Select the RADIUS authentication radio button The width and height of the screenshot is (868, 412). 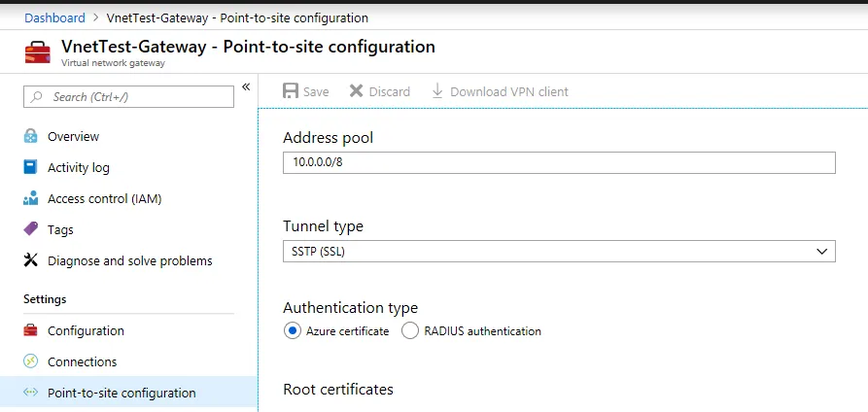click(410, 330)
